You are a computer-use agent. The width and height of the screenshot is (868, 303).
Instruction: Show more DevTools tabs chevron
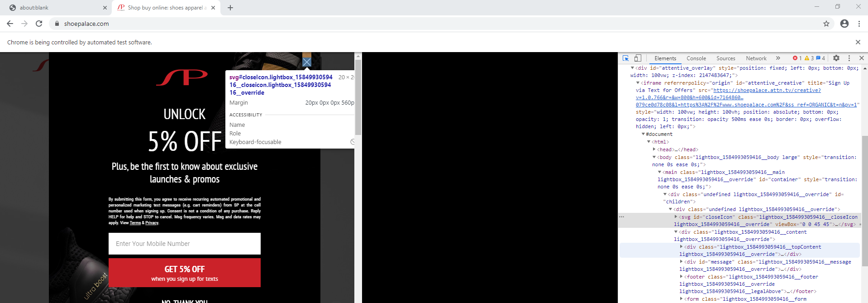point(778,58)
